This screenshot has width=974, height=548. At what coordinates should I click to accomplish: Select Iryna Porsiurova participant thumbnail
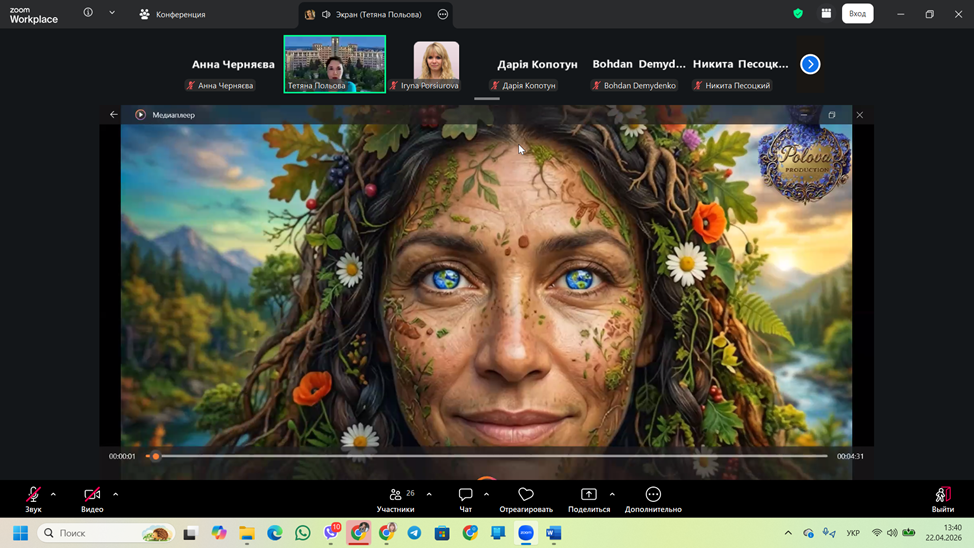pos(436,64)
